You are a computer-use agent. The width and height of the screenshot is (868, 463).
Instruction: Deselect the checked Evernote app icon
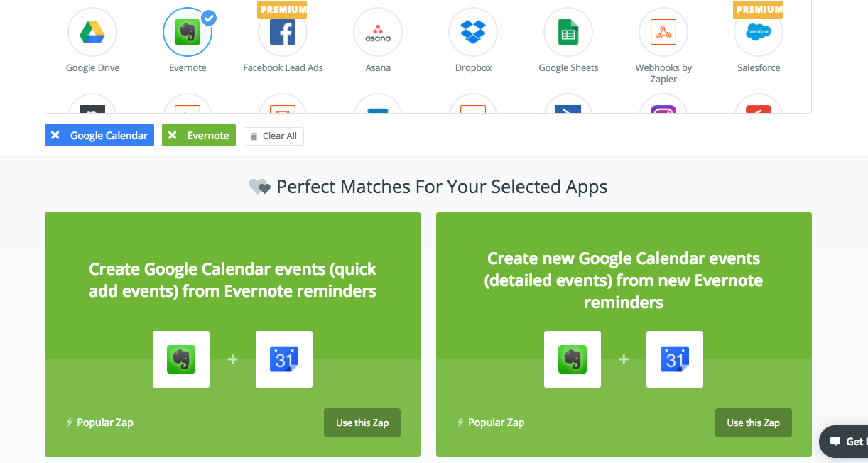click(x=188, y=32)
